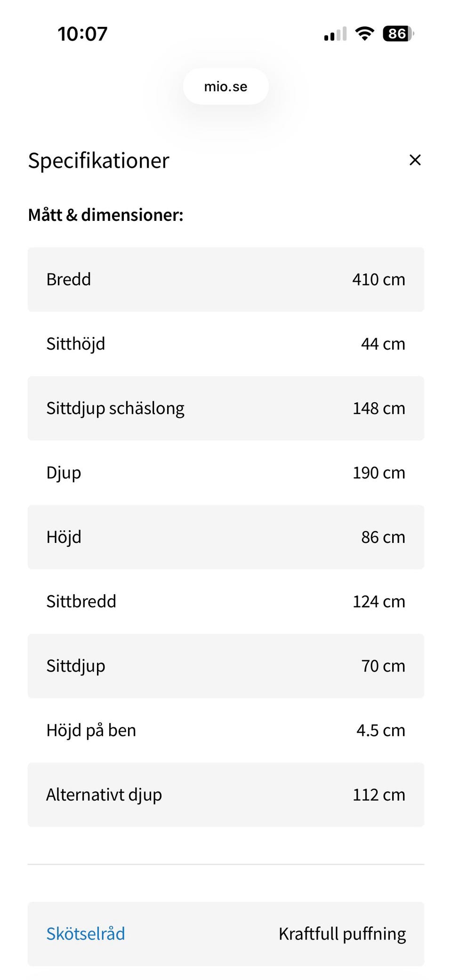Select the 190 cm Djup row
Image resolution: width=452 pixels, height=980 pixels.
point(226,473)
